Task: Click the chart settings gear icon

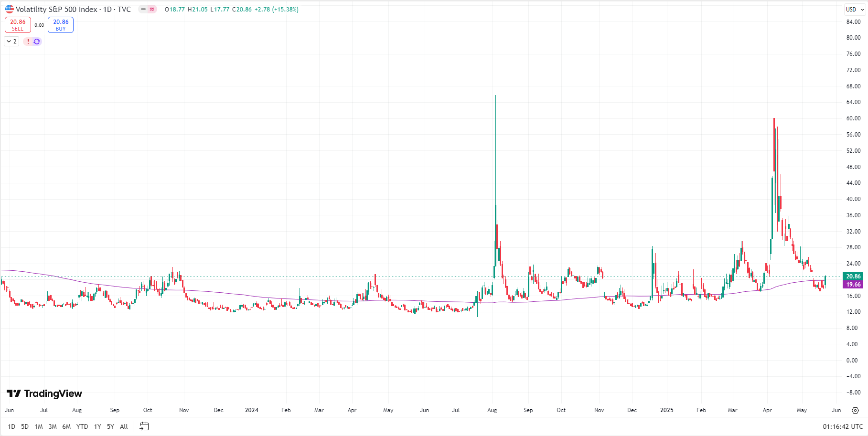Action: (855, 410)
